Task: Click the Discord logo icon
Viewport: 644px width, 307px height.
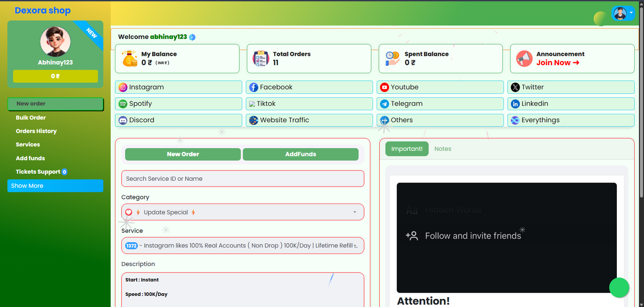Action: click(x=123, y=120)
